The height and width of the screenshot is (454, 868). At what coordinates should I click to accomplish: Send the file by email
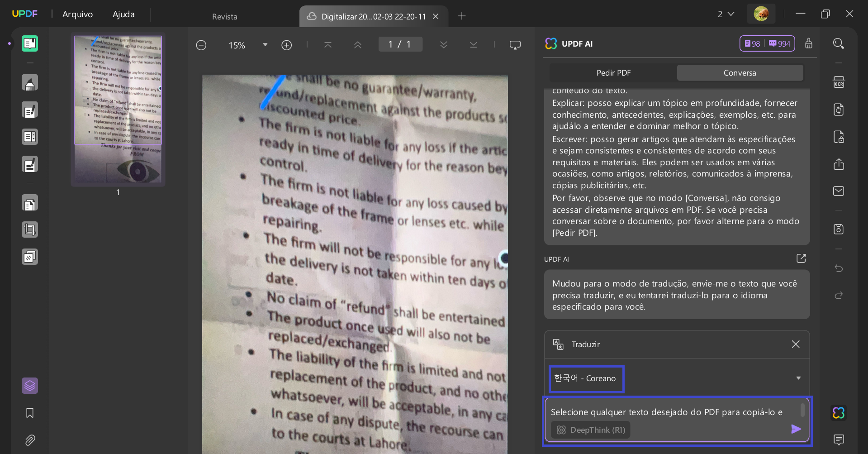839,191
